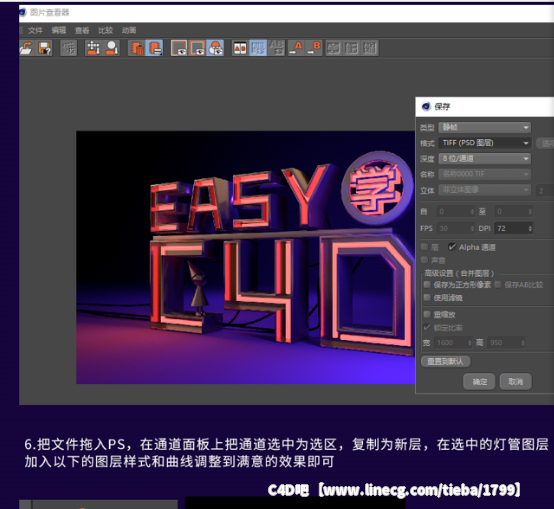Set image as B icon

click(314, 48)
